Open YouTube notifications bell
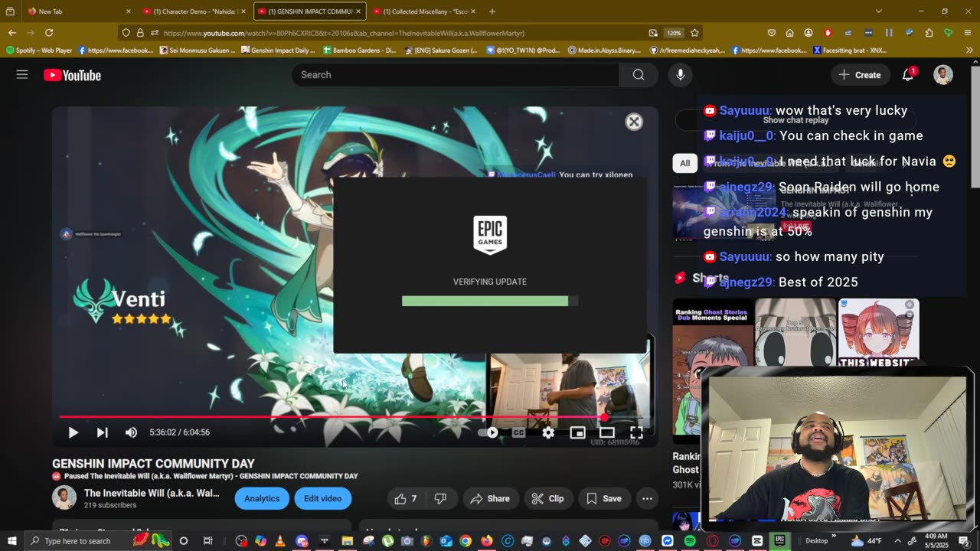The width and height of the screenshot is (980, 551). (908, 75)
